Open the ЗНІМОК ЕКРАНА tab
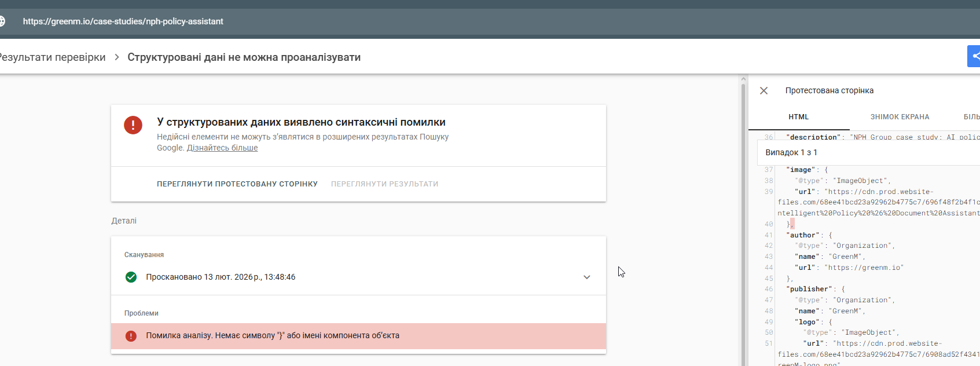The width and height of the screenshot is (980, 366). [x=900, y=117]
